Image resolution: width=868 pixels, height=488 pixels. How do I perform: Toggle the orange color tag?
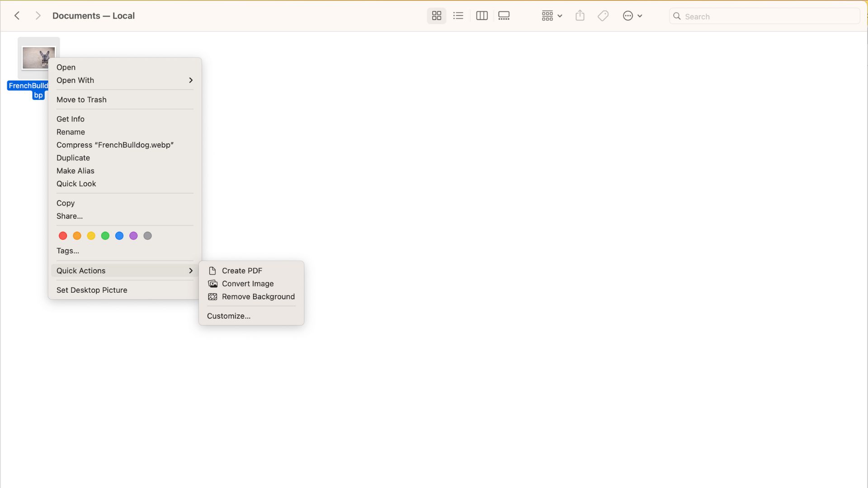(77, 236)
